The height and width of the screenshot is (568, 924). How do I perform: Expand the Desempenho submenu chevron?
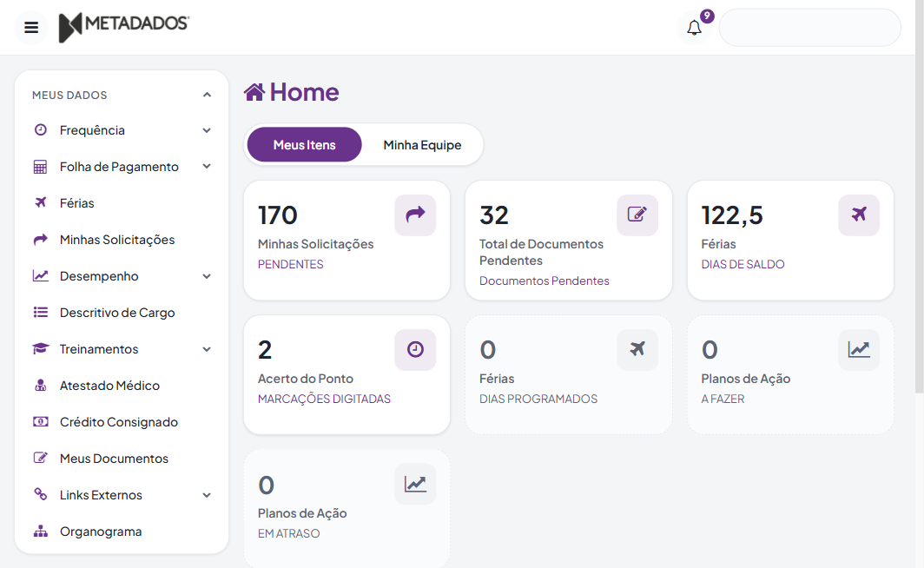[x=207, y=276]
